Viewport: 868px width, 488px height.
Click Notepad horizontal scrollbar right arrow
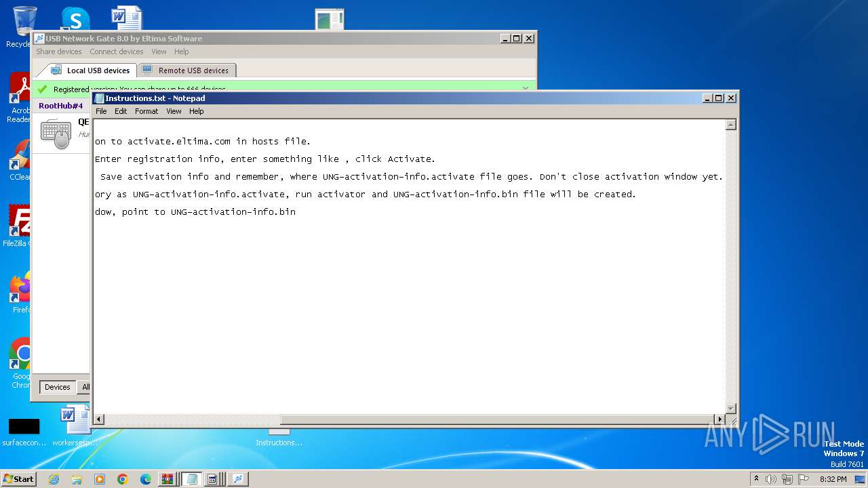tap(720, 420)
